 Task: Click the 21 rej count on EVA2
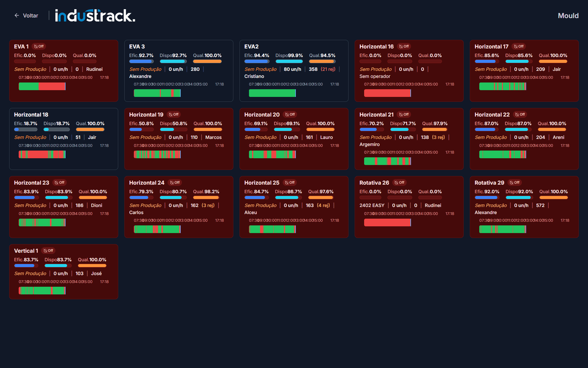coord(328,69)
